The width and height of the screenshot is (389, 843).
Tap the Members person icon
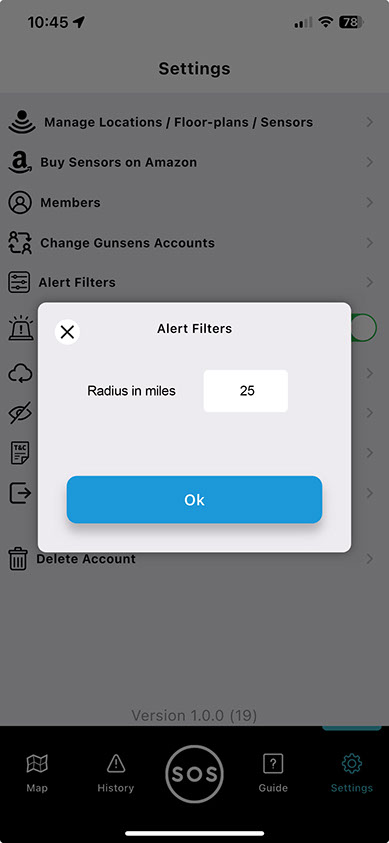pyautogui.click(x=20, y=203)
